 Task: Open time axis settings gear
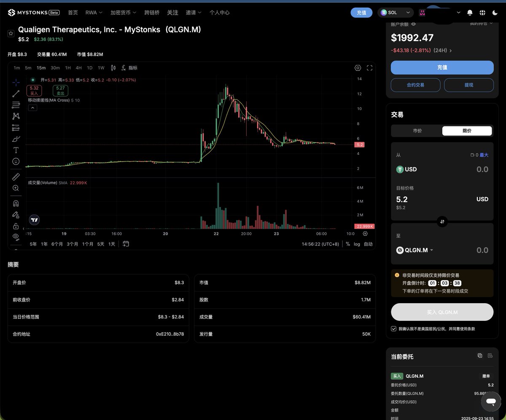click(x=365, y=234)
